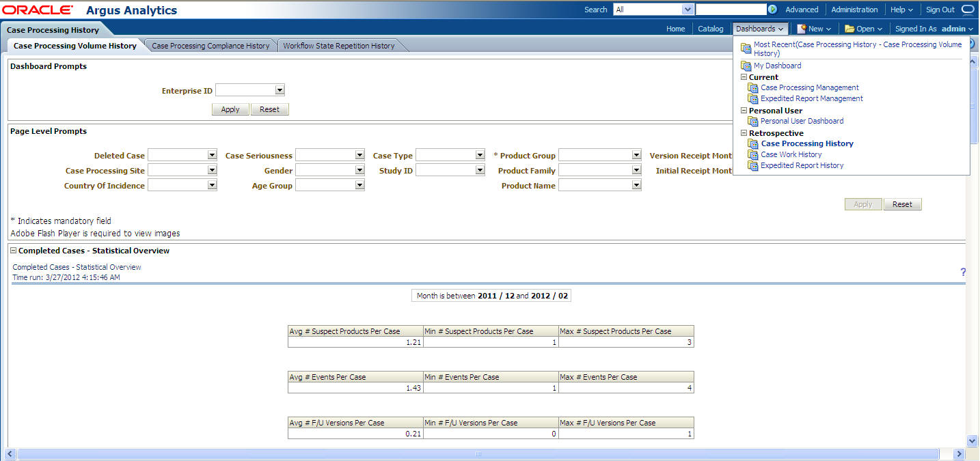Collapse Completed Cases - Statistical Overview section
Screen dimensions: 980x461
[14, 251]
